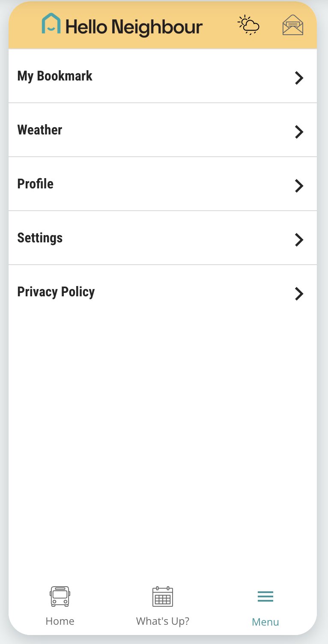The height and width of the screenshot is (644, 328).
Task: Open the mail envelope icon
Action: tap(293, 25)
